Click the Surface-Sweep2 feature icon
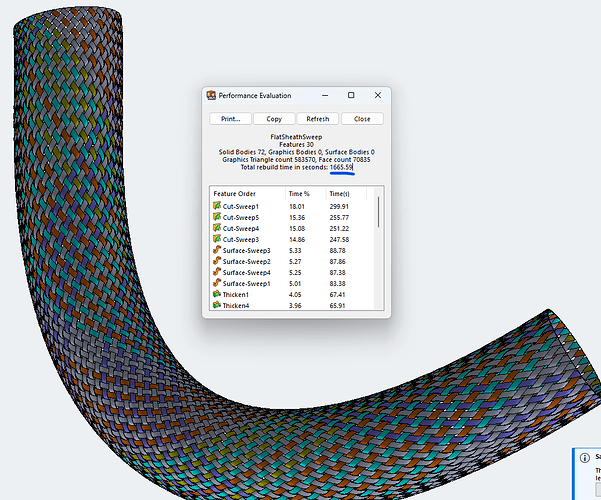This screenshot has height=500, width=601. [x=217, y=262]
